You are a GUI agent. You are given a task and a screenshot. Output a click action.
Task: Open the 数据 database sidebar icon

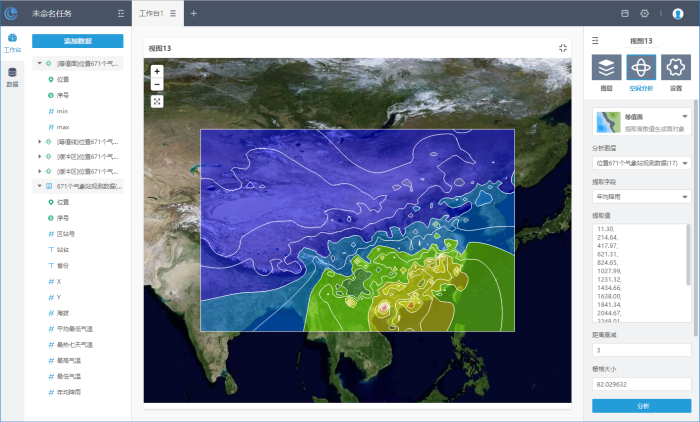(x=12, y=76)
